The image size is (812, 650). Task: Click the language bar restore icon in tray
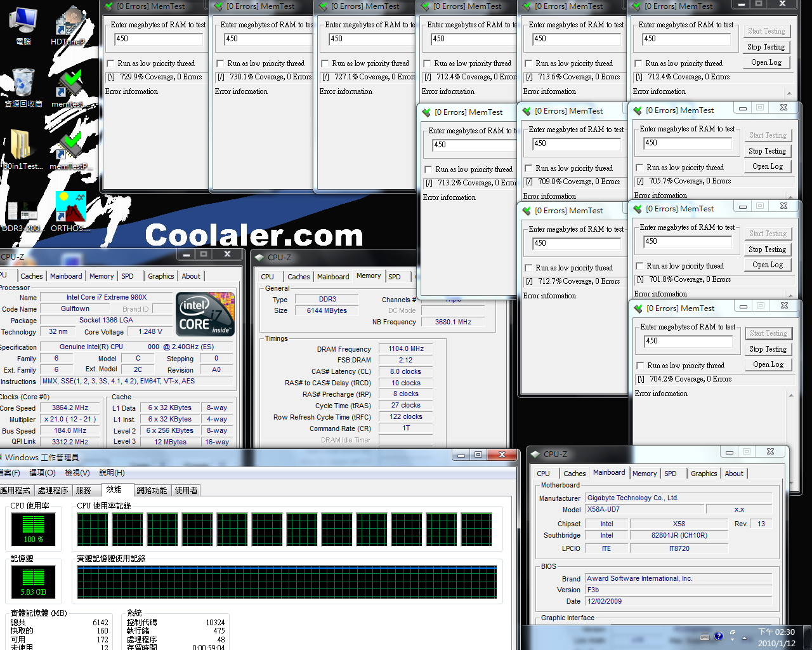pos(733,633)
